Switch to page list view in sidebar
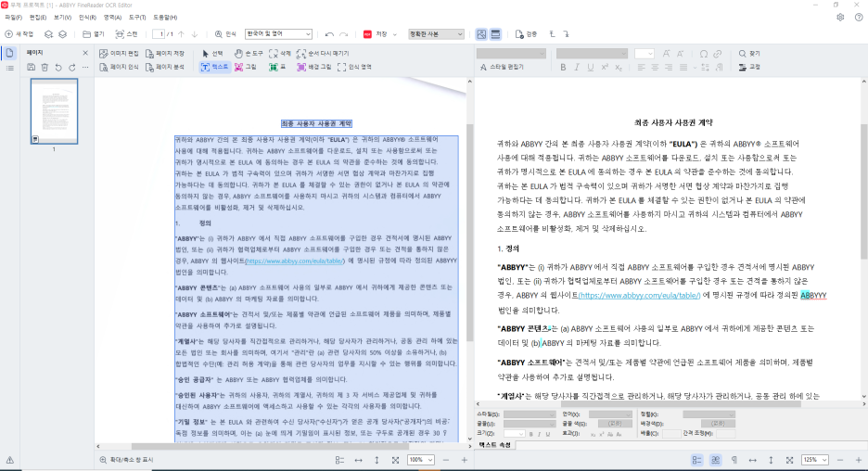This screenshot has width=868, height=471. 10,68
